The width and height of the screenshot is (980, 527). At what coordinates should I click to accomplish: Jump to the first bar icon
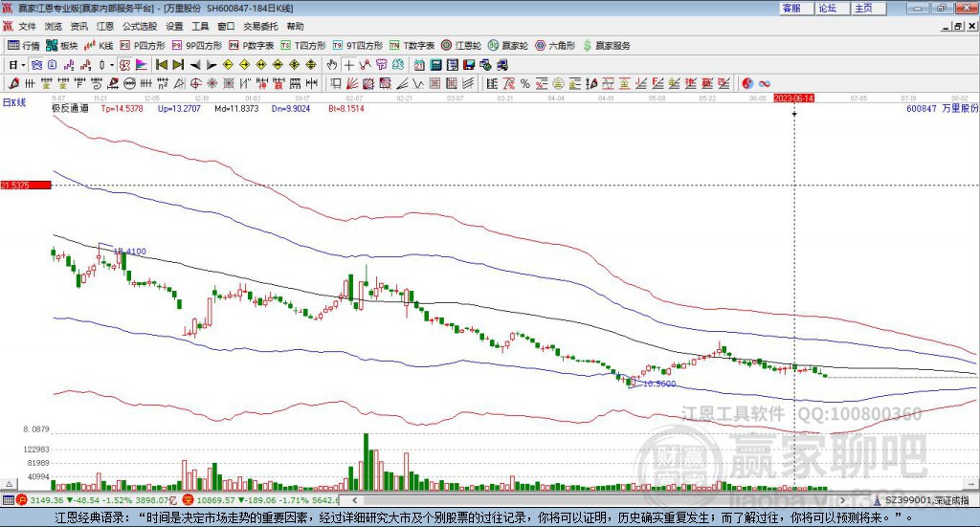(162, 65)
